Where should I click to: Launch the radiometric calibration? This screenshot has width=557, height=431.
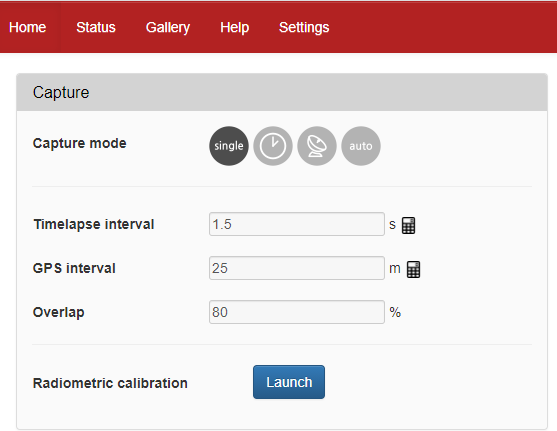click(x=289, y=382)
